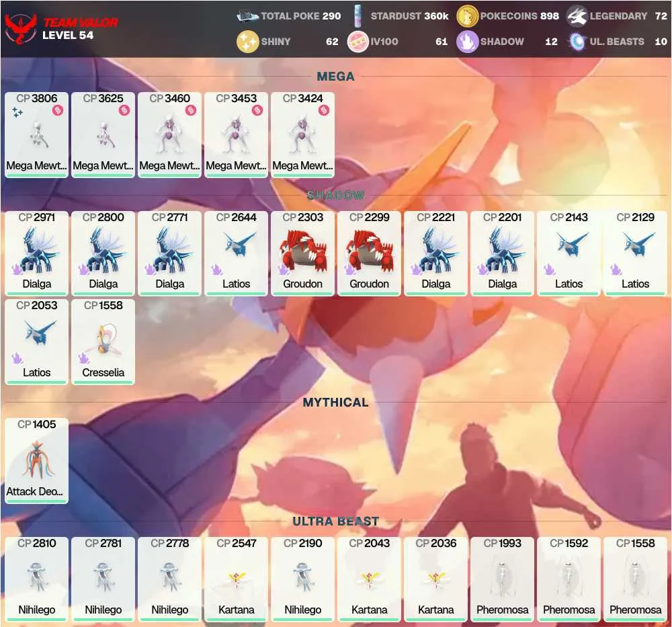Click shadow flame on CP 2800 Dialga
The width and height of the screenshot is (672, 627).
[83, 269]
